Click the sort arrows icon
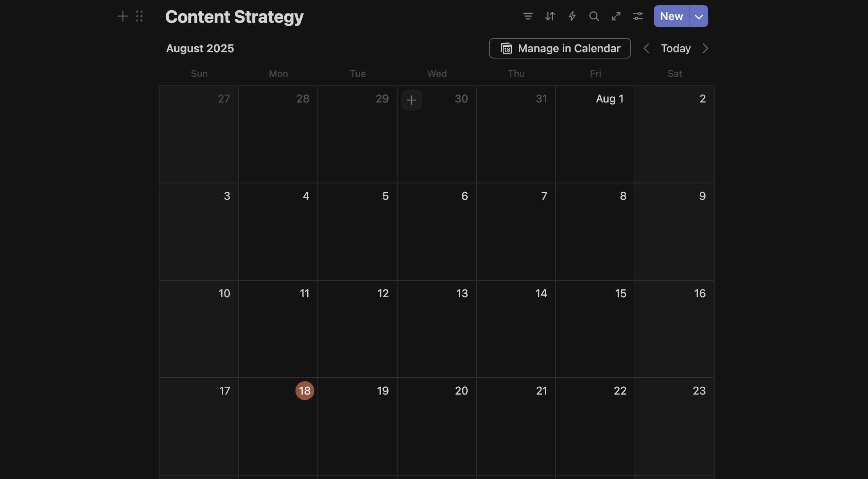This screenshot has width=868, height=479. [550, 16]
